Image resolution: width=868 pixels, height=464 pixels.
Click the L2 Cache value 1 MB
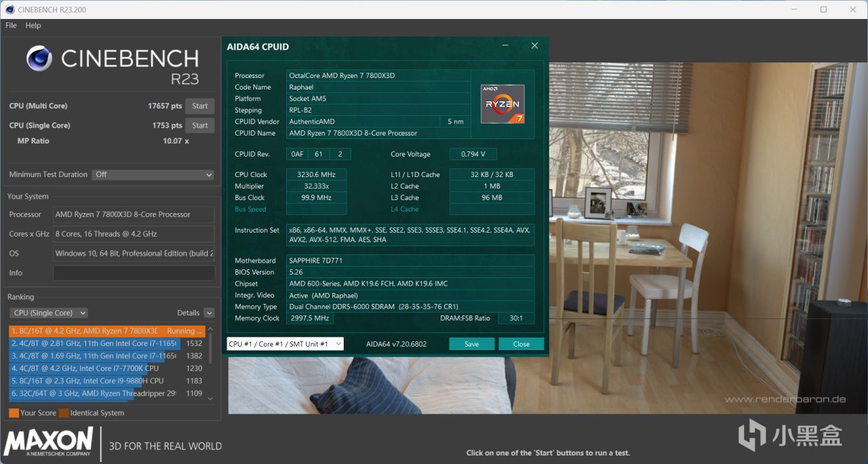tap(492, 186)
